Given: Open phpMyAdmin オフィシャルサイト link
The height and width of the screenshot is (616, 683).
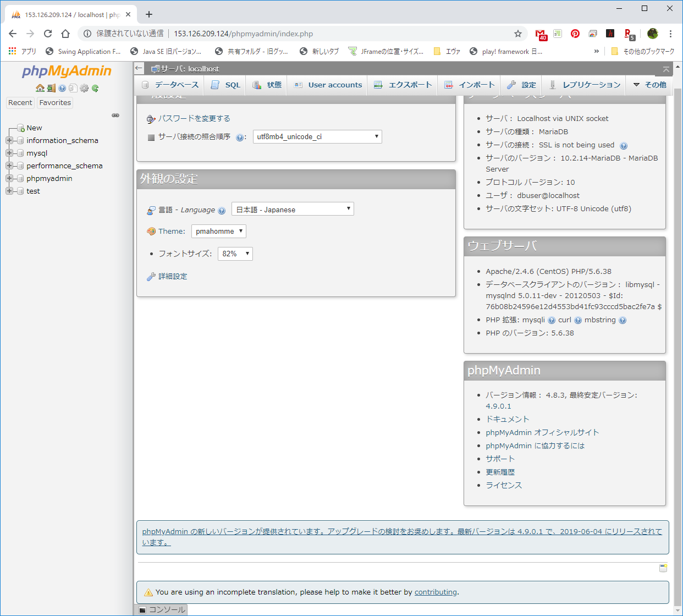Looking at the screenshot, I should [542, 432].
